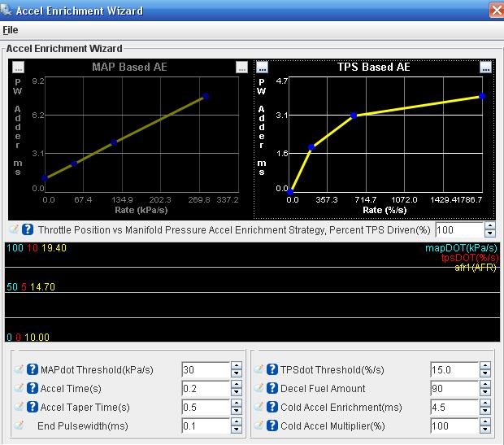The image size is (504, 445).
Task: Click help icon for Decel Fuel Amount
Action: coord(272,388)
